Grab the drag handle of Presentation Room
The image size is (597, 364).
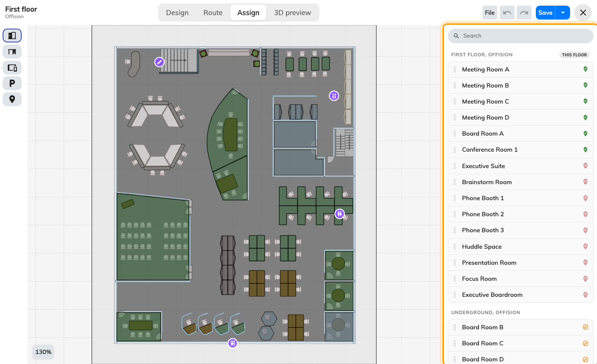click(455, 263)
